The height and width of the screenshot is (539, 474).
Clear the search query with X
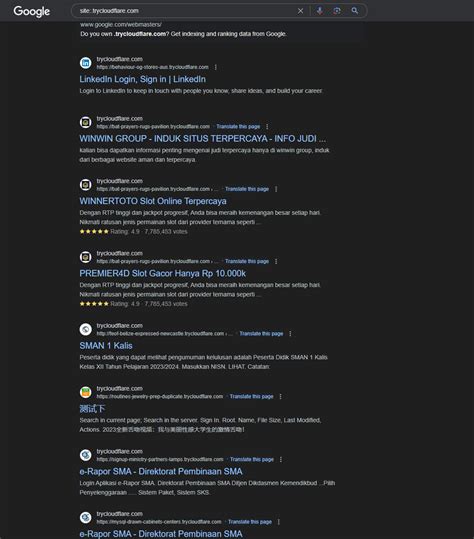click(x=300, y=11)
